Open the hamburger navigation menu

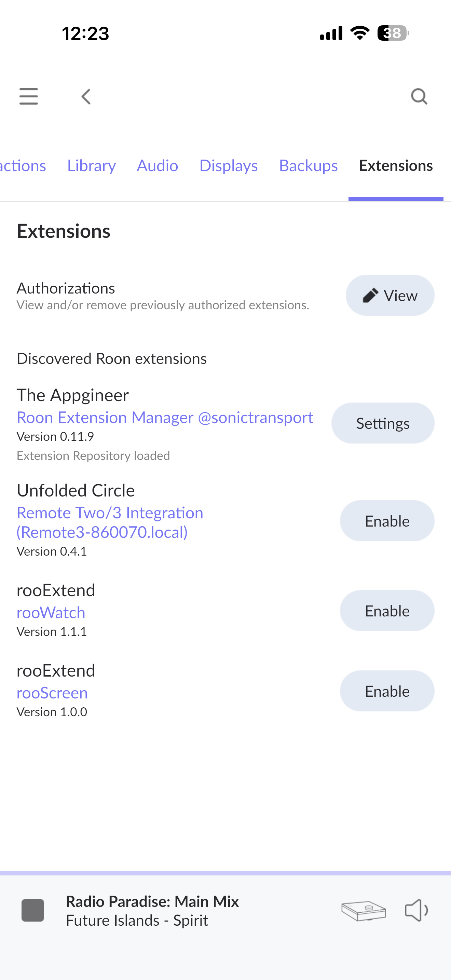pyautogui.click(x=28, y=96)
